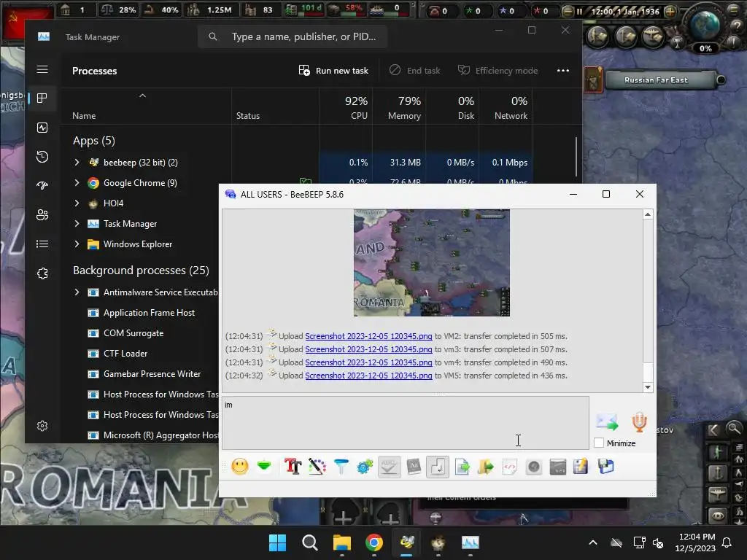Open uploaded screenshot link sent to vm4
Screen dimensions: 747x560
coord(368,362)
